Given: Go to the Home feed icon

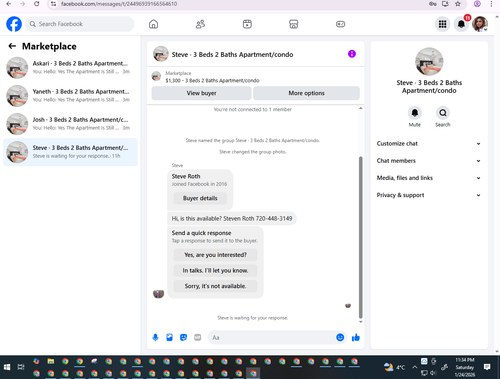Looking at the screenshot, I should click(x=153, y=24).
